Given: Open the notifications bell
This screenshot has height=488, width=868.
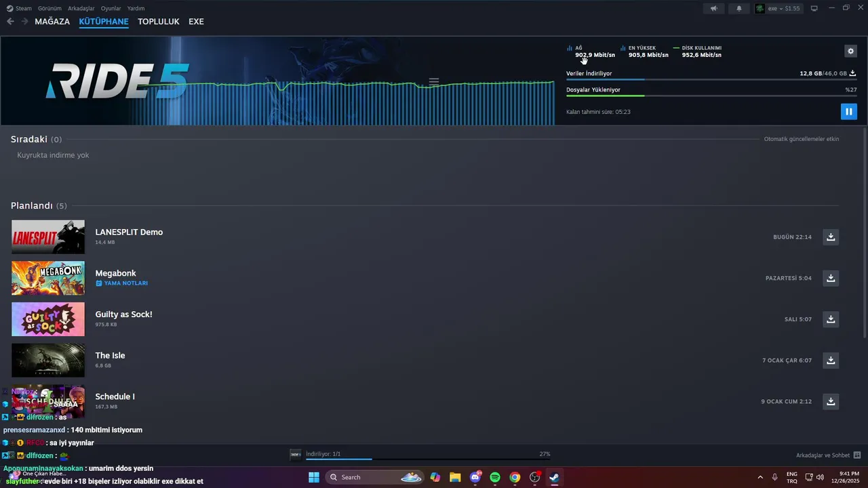Looking at the screenshot, I should click(x=739, y=8).
